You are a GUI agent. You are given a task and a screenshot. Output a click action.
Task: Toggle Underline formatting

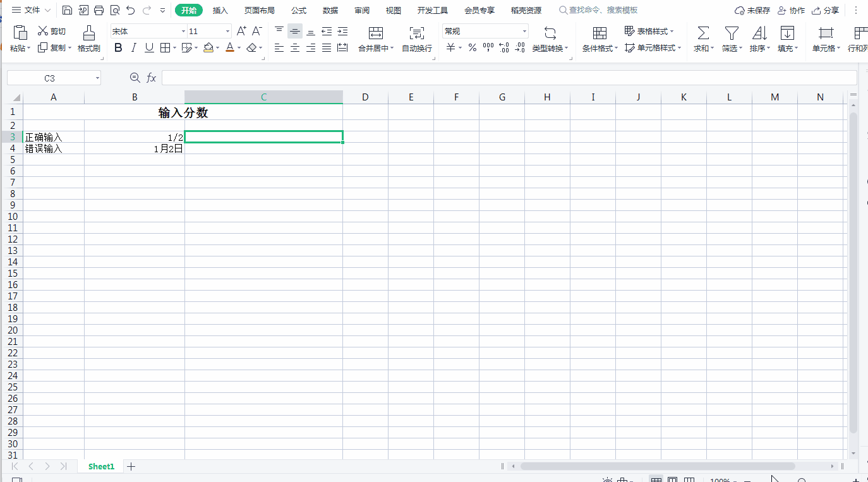tap(149, 47)
